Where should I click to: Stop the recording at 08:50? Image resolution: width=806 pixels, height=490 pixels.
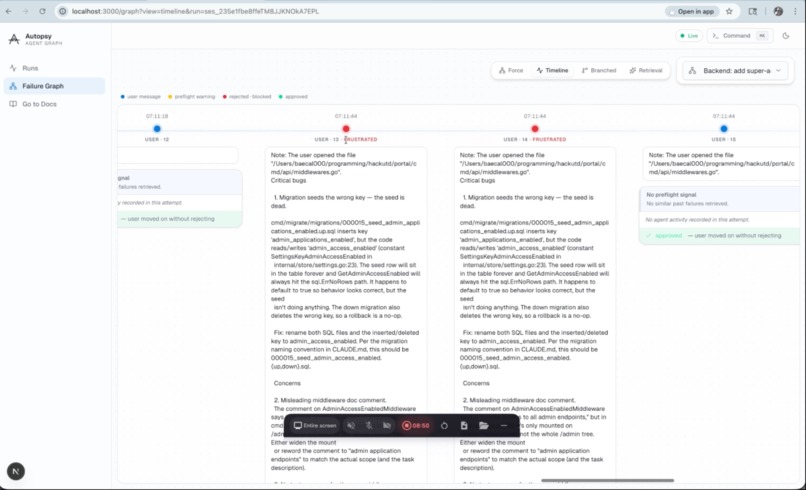click(415, 425)
